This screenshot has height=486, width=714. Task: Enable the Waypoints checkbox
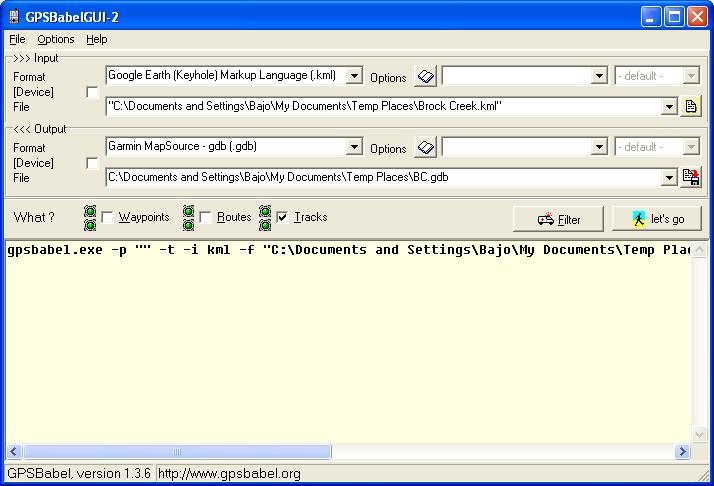[x=108, y=217]
